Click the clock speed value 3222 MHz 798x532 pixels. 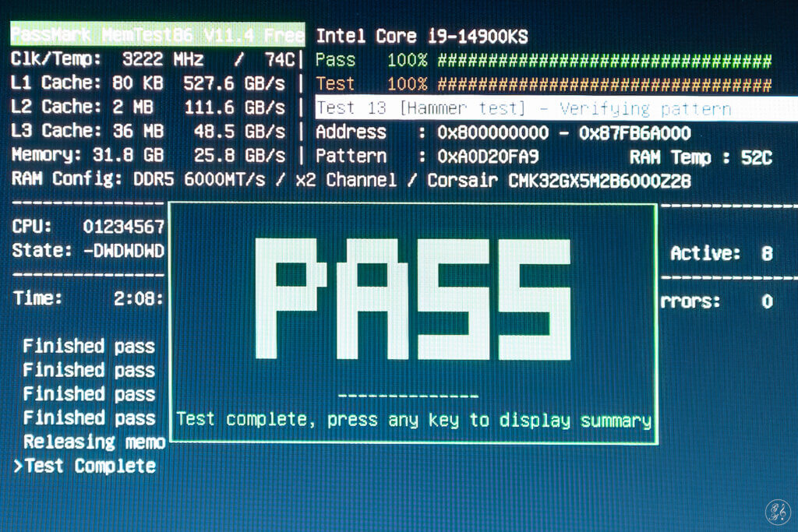163,59
